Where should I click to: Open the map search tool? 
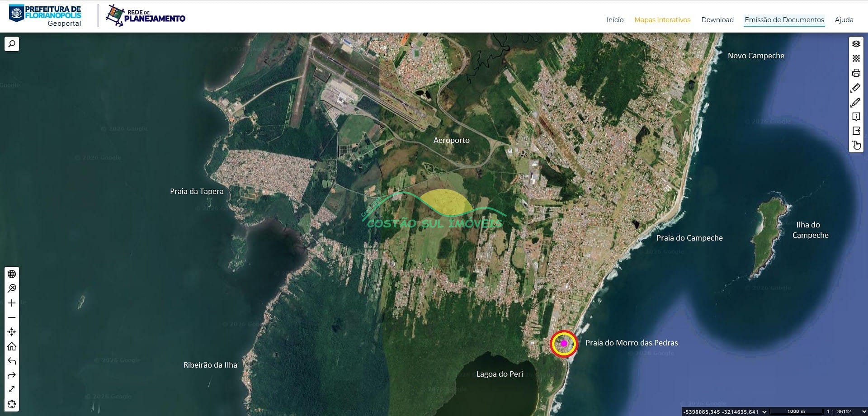12,44
